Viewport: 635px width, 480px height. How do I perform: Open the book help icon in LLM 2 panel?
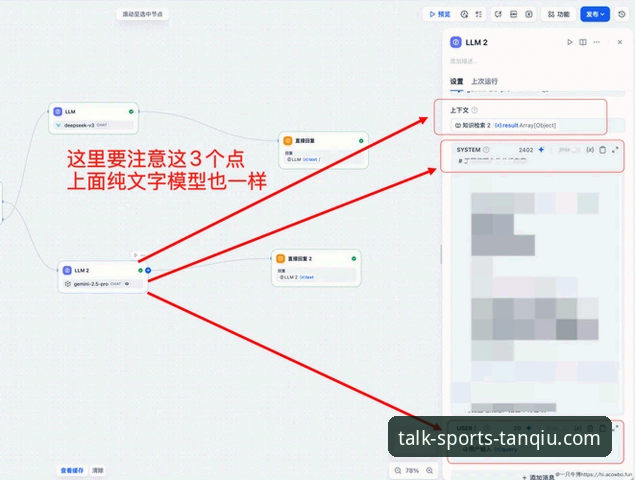tap(583, 42)
